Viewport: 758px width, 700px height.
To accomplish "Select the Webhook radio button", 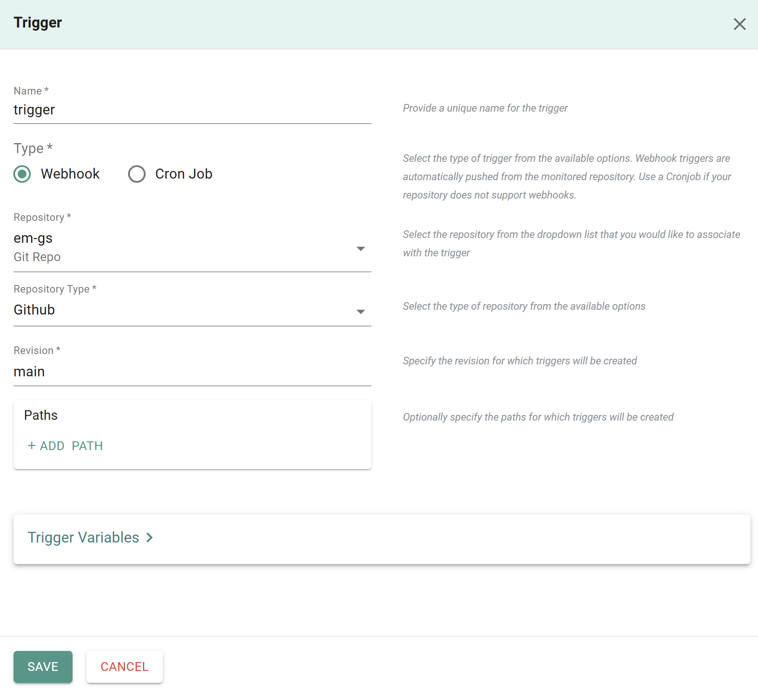I will (22, 174).
